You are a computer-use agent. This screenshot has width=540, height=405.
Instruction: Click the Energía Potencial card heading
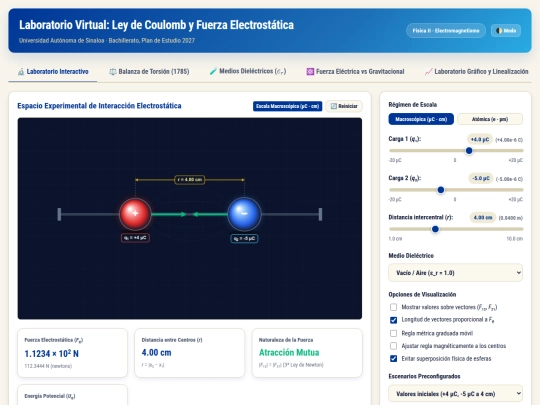click(50, 396)
